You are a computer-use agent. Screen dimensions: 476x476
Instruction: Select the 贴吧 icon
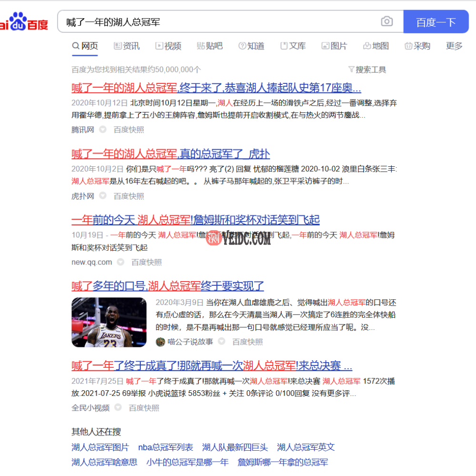click(x=202, y=45)
